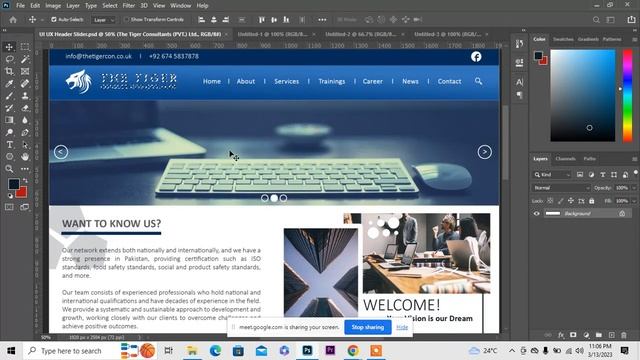The image size is (640, 360).
Task: Select the Zoom tool
Action: (x=9, y=169)
